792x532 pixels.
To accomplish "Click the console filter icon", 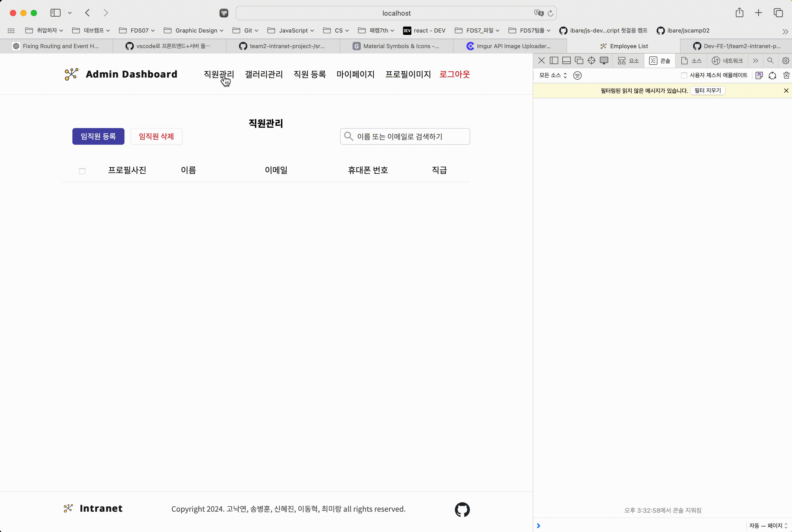I will click(577, 75).
